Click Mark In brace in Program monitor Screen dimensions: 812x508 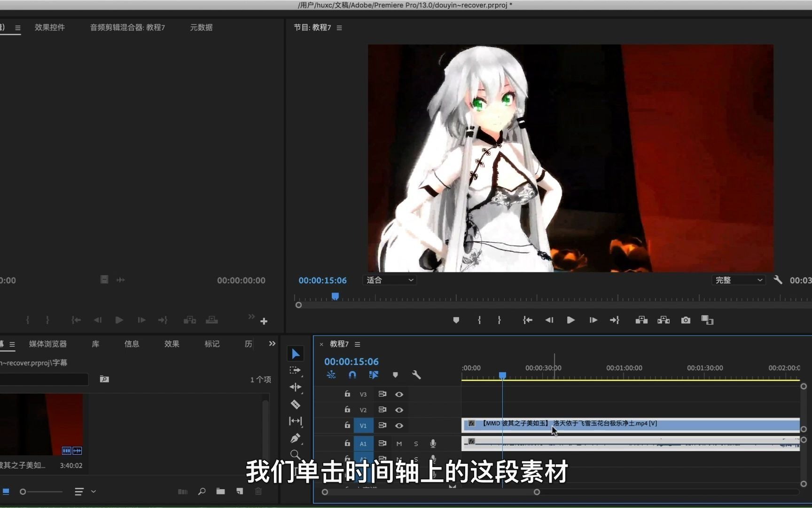pyautogui.click(x=479, y=320)
